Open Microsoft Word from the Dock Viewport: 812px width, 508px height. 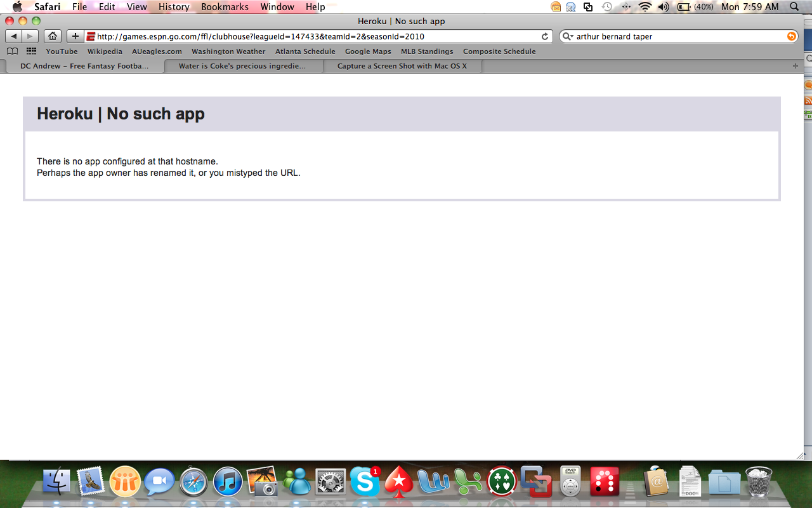[x=433, y=481]
